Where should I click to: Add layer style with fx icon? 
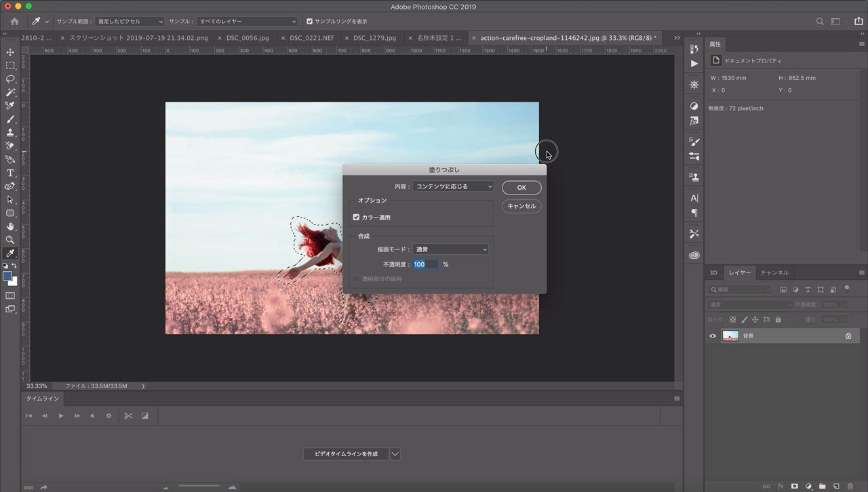[x=781, y=486]
